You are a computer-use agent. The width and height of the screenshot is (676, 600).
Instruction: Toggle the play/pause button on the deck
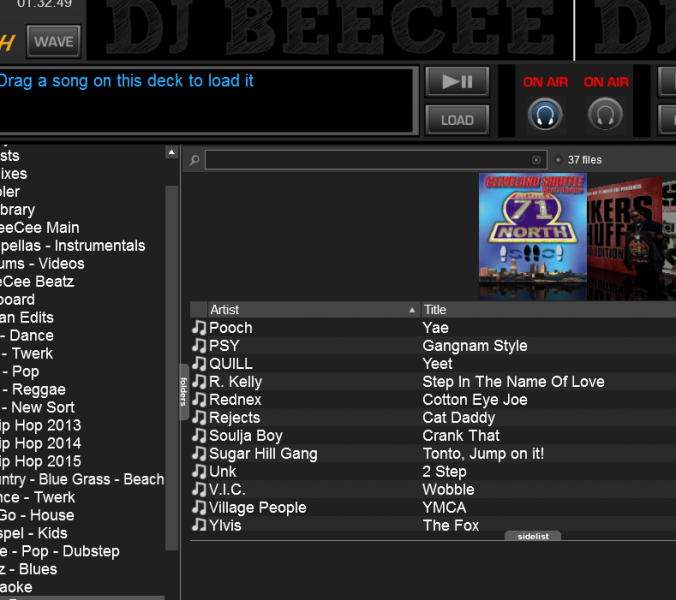[x=457, y=81]
